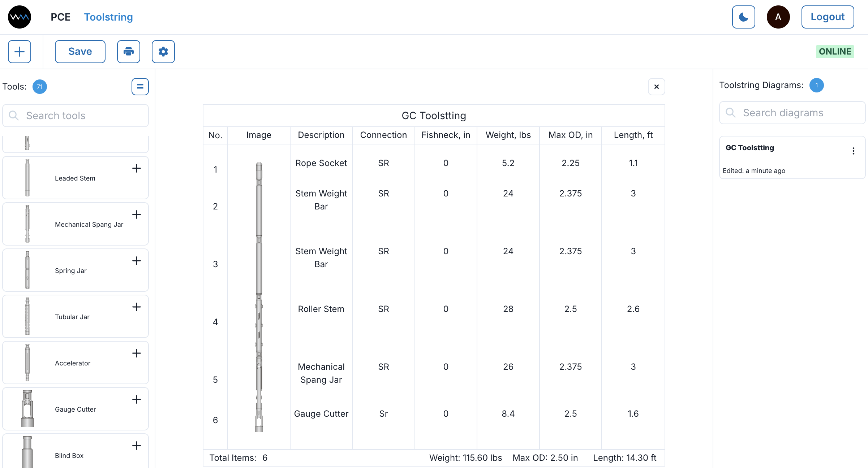Switch to the PCE section
The width and height of the screenshot is (868, 468).
tap(61, 17)
